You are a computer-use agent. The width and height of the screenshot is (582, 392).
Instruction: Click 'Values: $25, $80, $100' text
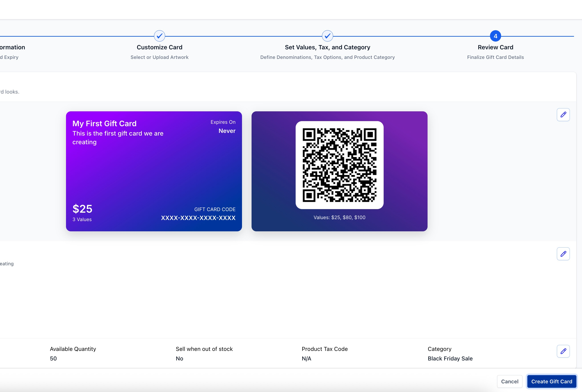click(339, 217)
